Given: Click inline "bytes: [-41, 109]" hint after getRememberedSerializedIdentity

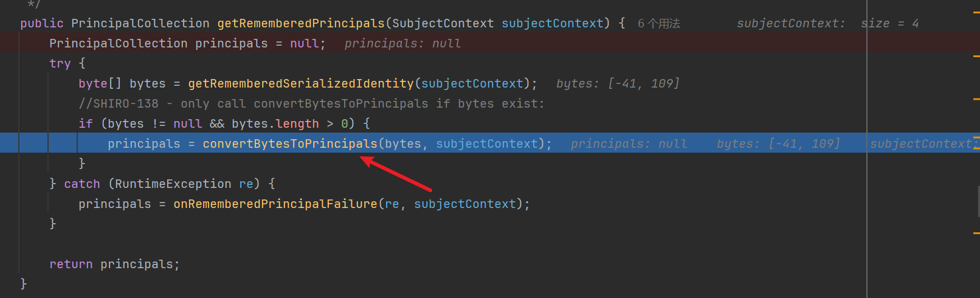Looking at the screenshot, I should [x=618, y=84].
